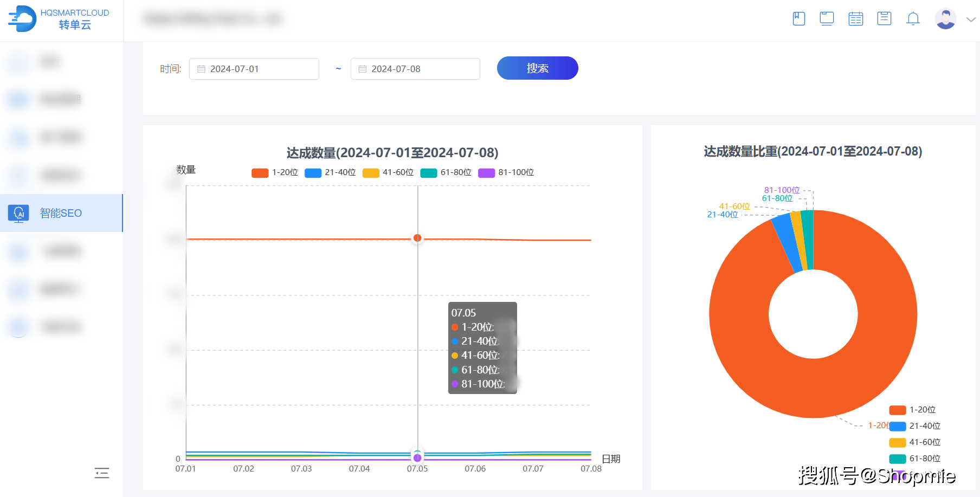
Task: Click the 达成数量 line chart title
Action: pos(392,153)
